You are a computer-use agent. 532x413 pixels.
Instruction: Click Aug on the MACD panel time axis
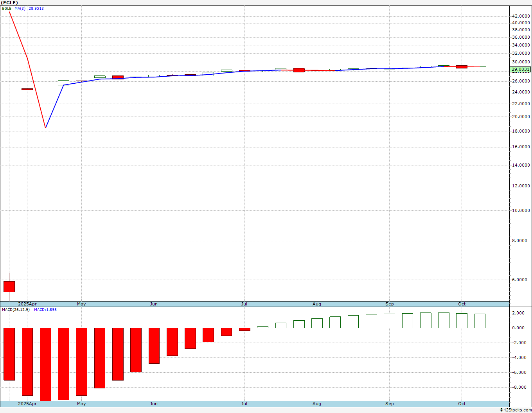[x=317, y=404]
